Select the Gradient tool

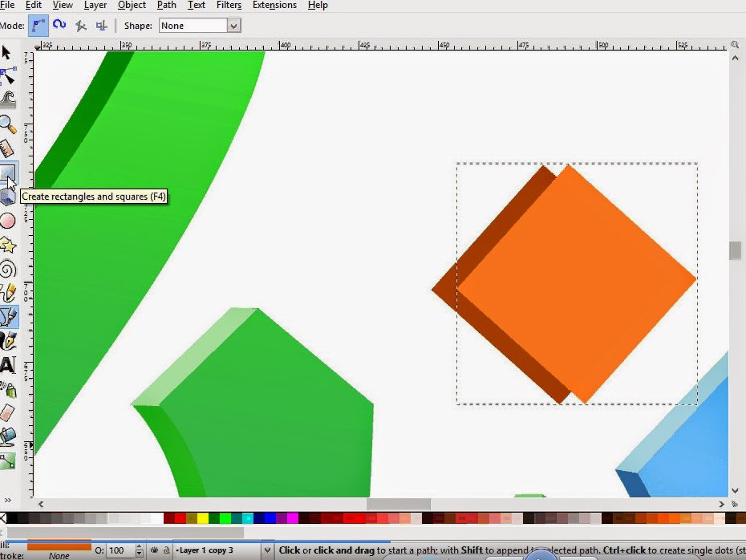[x=7, y=461]
